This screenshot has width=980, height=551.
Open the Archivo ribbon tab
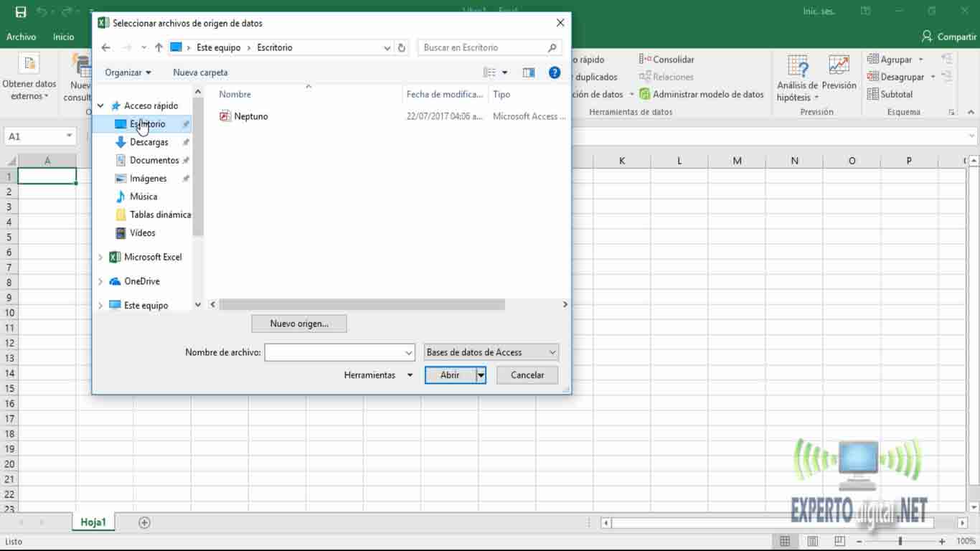[x=21, y=37]
